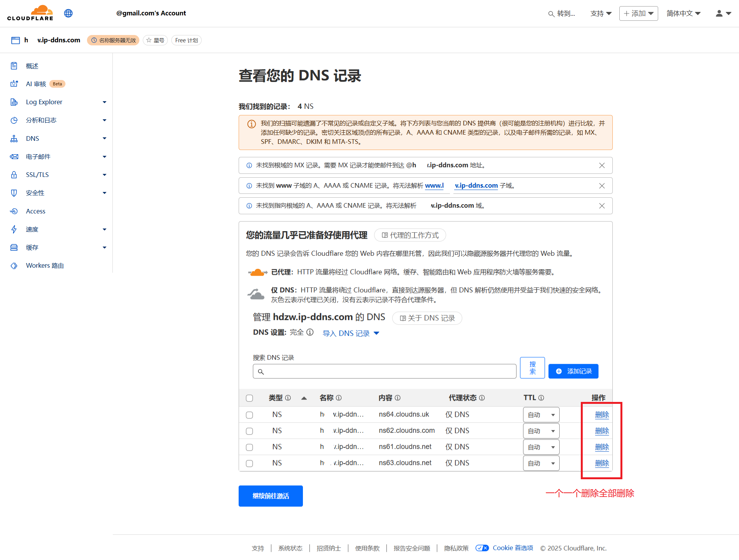Dismiss the missing MX record notice
This screenshot has width=739, height=560.
(x=602, y=165)
